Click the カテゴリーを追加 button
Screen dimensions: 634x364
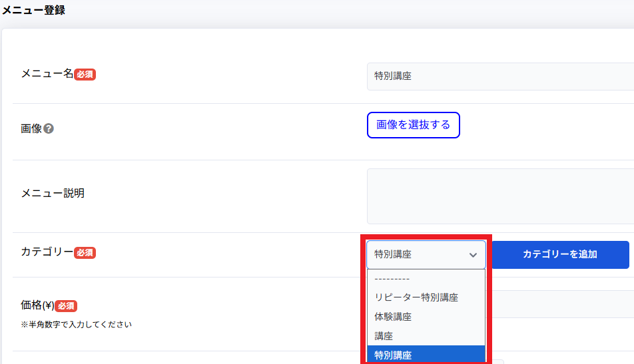[559, 255]
